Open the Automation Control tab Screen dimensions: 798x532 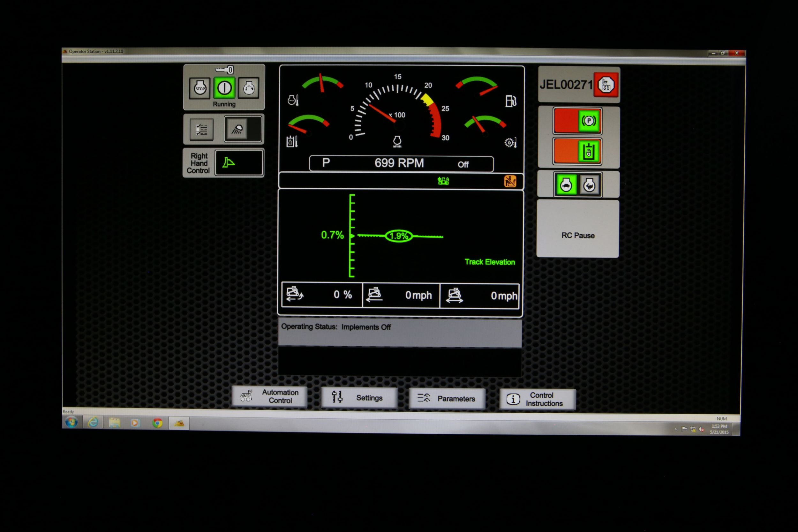click(x=269, y=396)
